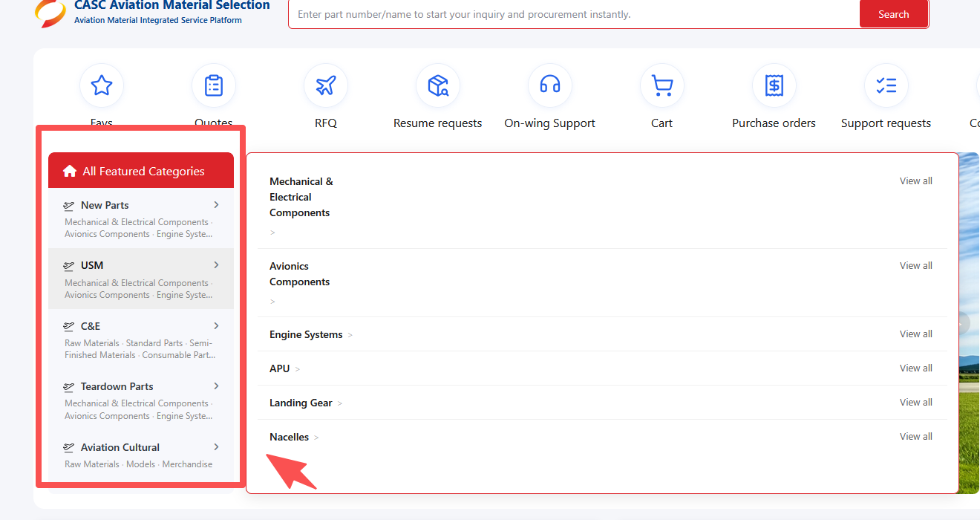
Task: Click plane icon beside USM
Action: pyautogui.click(x=69, y=266)
